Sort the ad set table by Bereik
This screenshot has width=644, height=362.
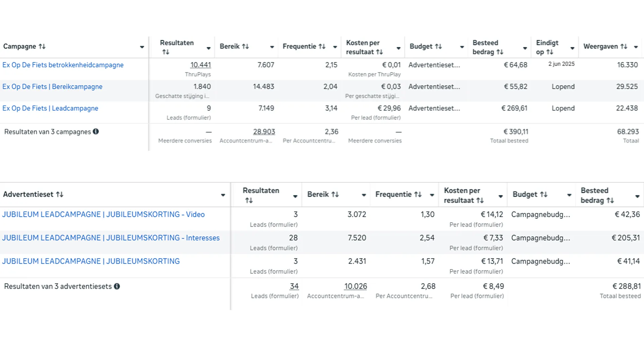pos(335,194)
